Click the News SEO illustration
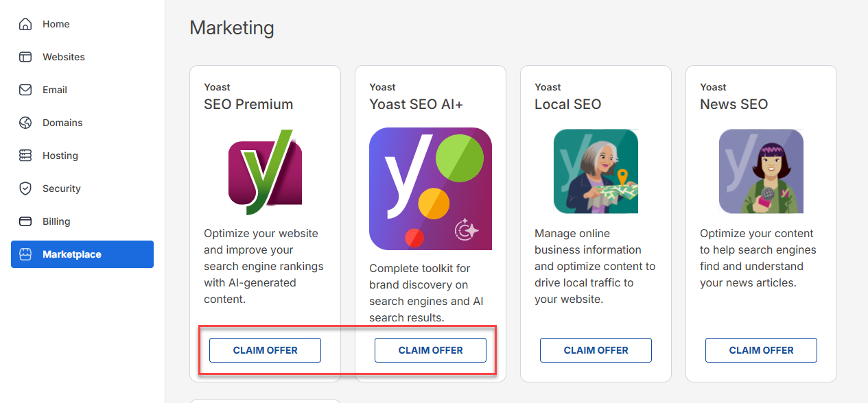This screenshot has height=403, width=868. [761, 171]
